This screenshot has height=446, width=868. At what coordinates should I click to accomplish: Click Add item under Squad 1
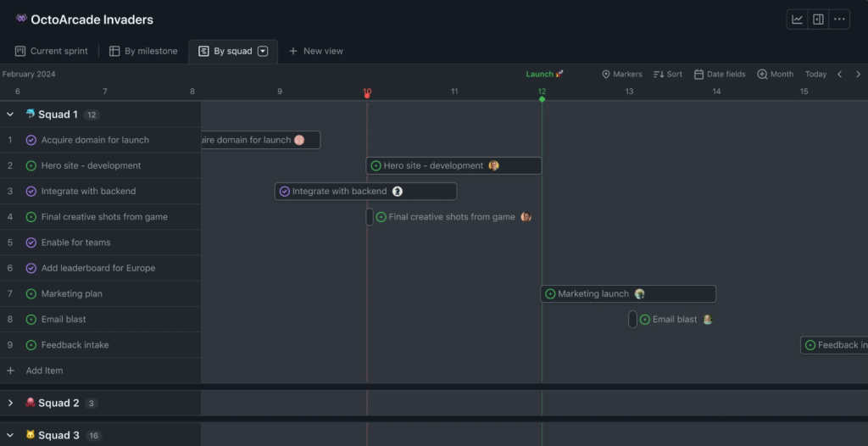(44, 371)
